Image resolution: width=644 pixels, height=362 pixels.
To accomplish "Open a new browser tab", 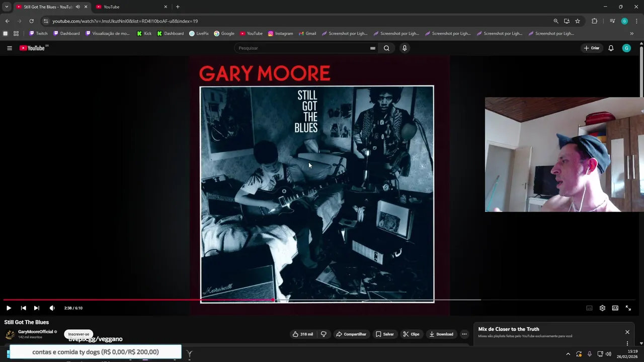I will pos(178,7).
